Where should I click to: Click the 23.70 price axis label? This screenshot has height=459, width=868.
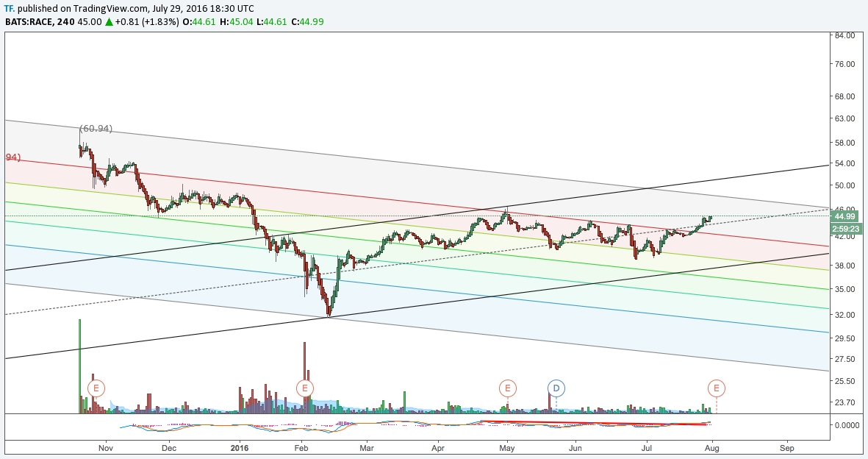tap(844, 402)
